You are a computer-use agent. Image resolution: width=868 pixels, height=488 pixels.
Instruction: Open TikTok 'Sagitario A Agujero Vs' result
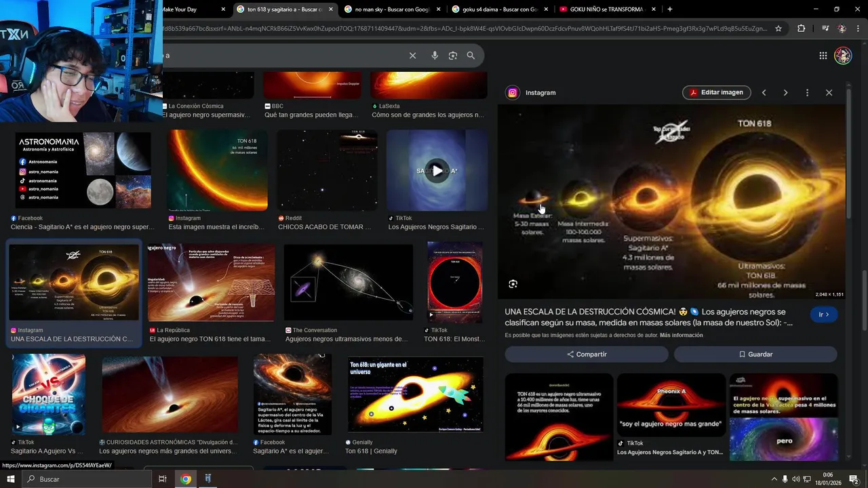pyautogui.click(x=48, y=394)
